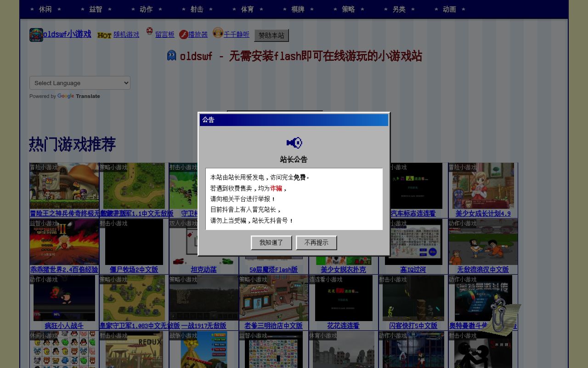588x368 pixels.
Task: Click the 一战1917无敌版 game thumbnail
Action: [204, 298]
